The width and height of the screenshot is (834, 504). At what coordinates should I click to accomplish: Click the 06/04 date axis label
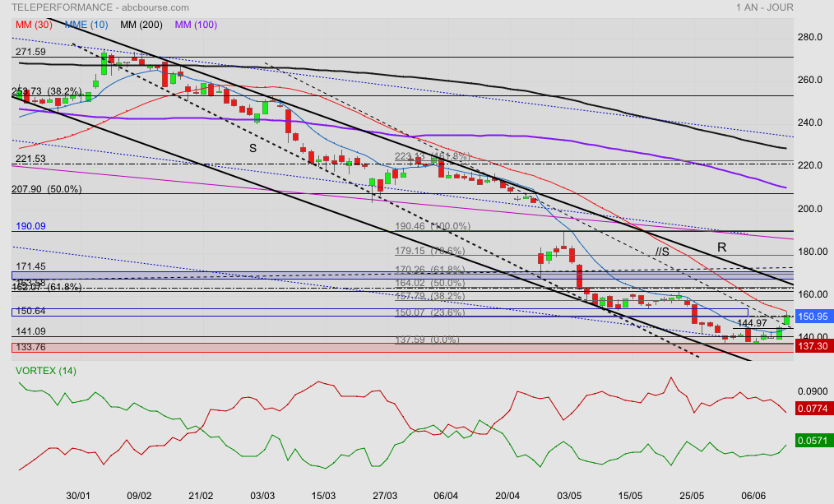click(446, 496)
